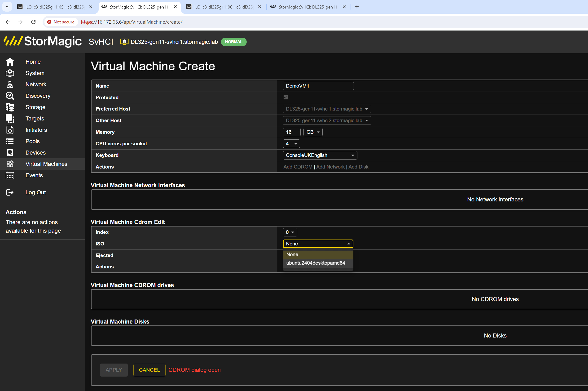588x391 pixels.
Task: Open System in the sidebar menu
Action: [35, 73]
